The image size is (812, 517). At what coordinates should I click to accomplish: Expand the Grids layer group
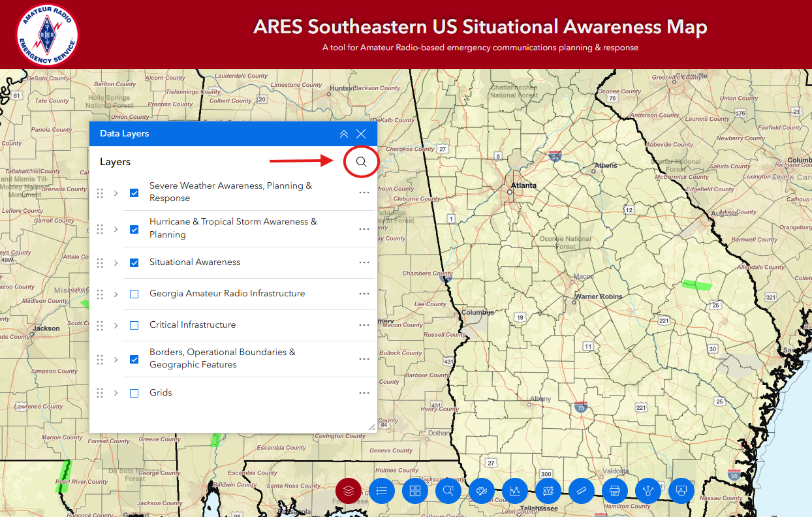click(116, 393)
